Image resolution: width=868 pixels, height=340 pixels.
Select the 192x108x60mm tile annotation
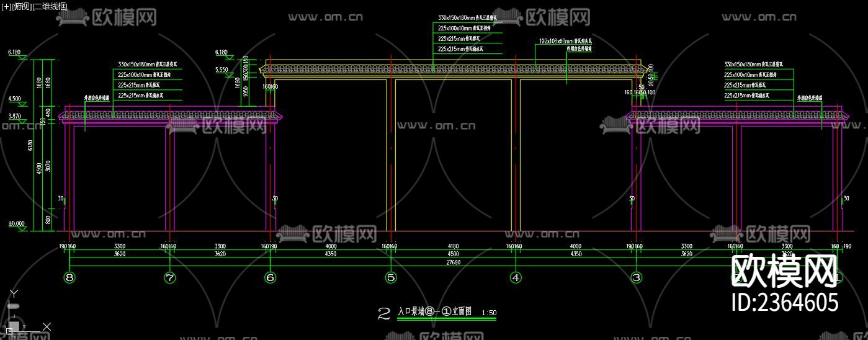coord(566,40)
